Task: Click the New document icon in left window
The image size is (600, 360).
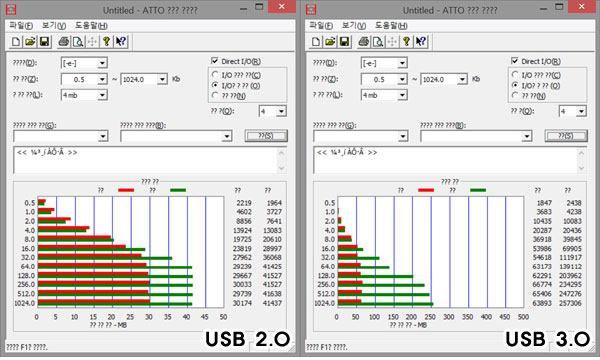Action: pos(16,42)
